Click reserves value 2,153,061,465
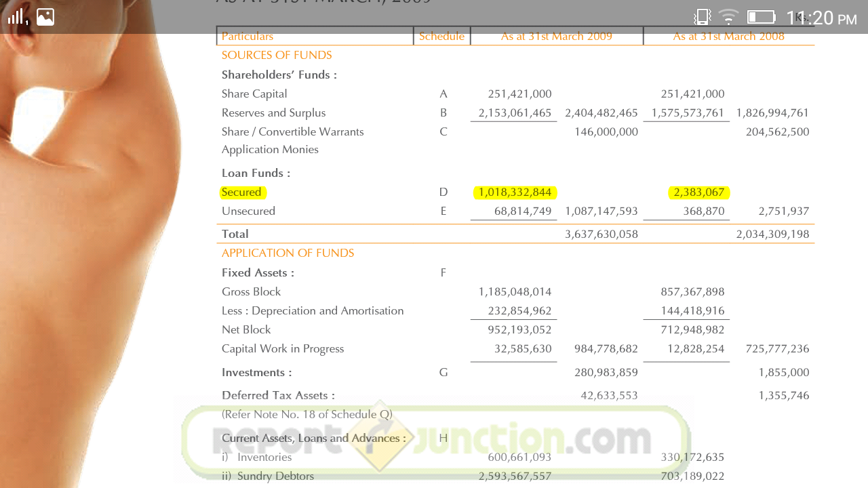The image size is (868, 488). [515, 113]
